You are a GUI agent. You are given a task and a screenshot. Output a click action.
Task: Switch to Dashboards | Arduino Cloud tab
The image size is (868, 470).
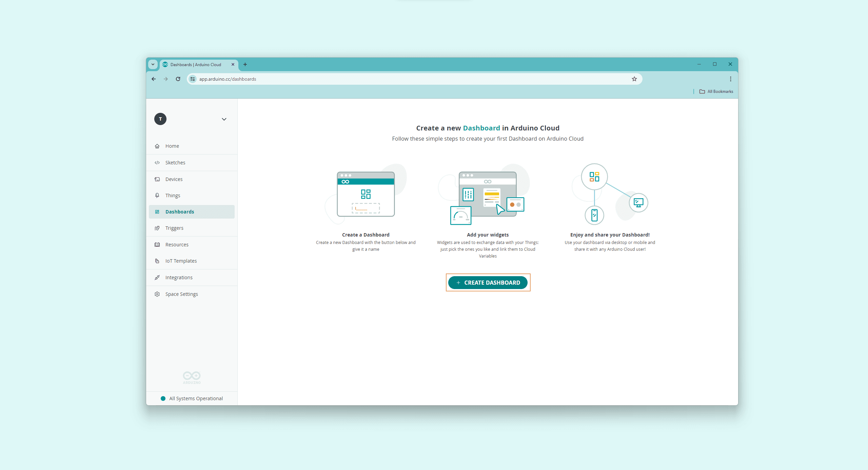pyautogui.click(x=196, y=64)
